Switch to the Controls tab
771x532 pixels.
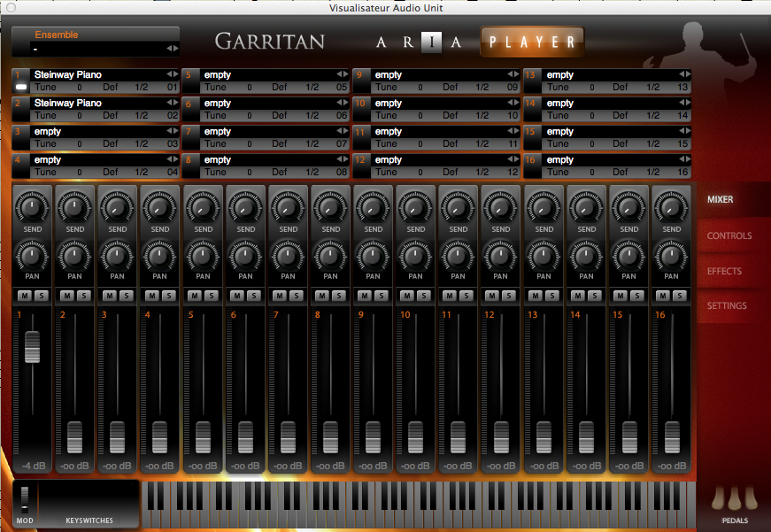729,236
